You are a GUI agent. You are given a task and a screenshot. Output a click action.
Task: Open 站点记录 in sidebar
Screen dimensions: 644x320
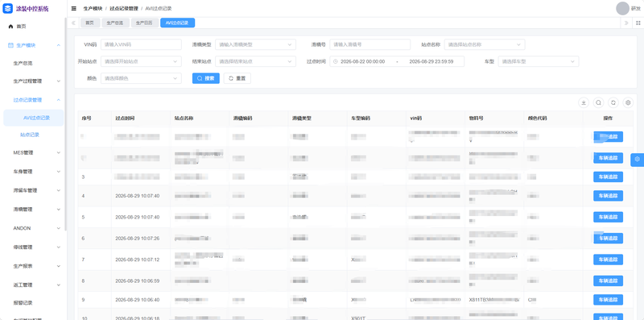click(30, 135)
